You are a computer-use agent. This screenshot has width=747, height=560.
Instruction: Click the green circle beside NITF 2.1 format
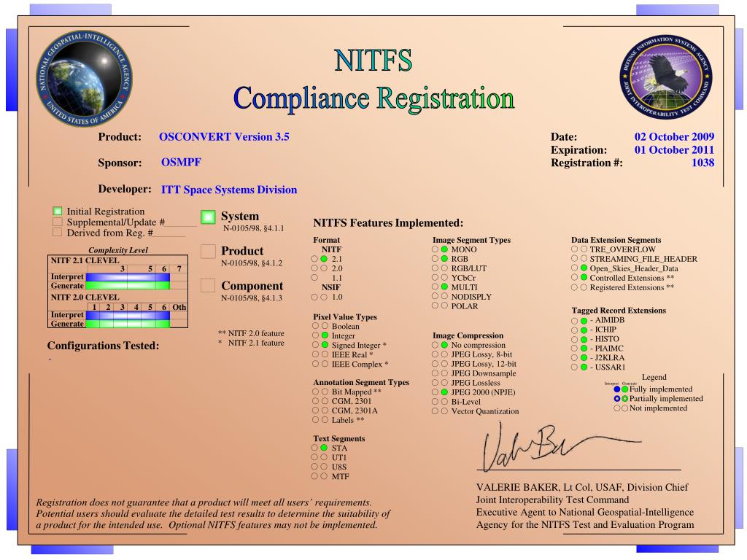point(324,259)
